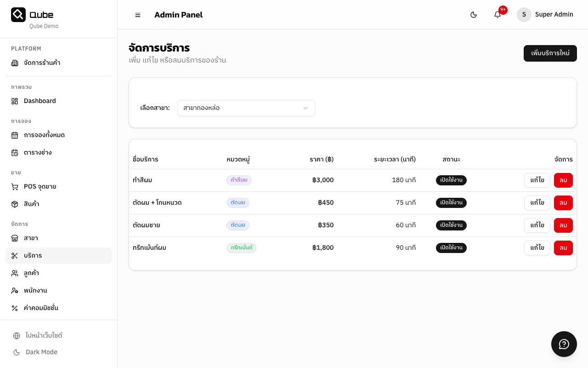Click the เปิดใช้งาน status badge for ตัดผมชาย
Screen dimensions: 588x368
coord(451,225)
